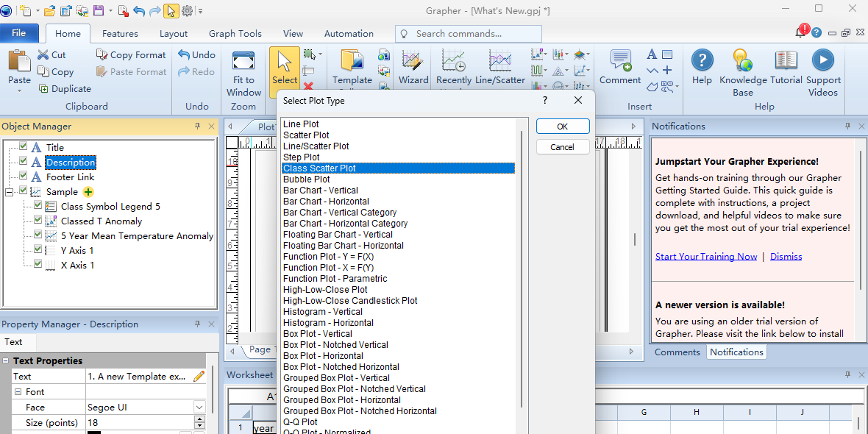This screenshot has height=434, width=868.
Task: Toggle the X Axis 1 checkbox
Action: (38, 264)
